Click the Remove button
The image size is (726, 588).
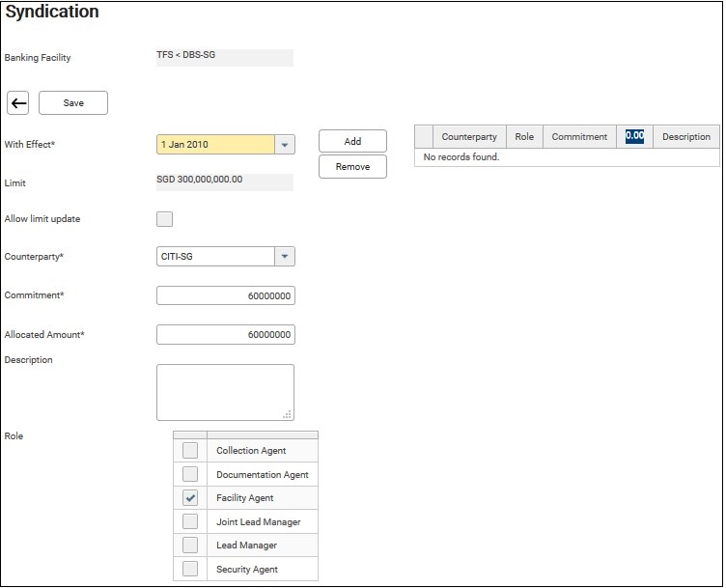pos(352,167)
